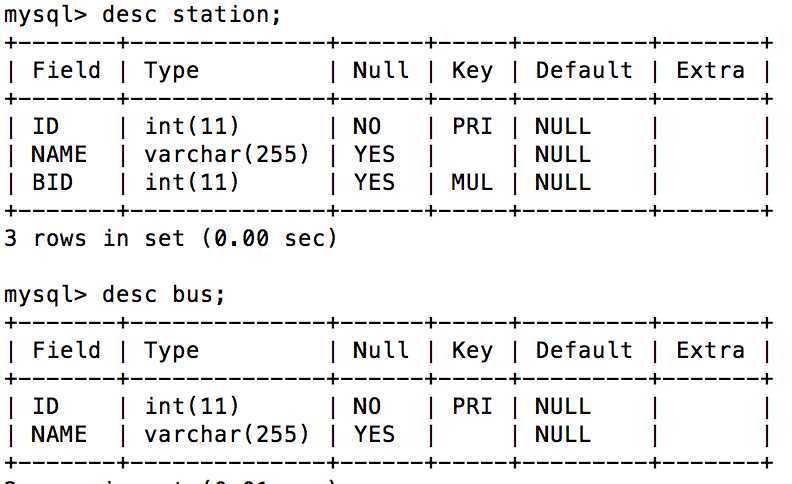The width and height of the screenshot is (792, 484).
Task: Click 'Extra' header in station table
Action: [710, 70]
